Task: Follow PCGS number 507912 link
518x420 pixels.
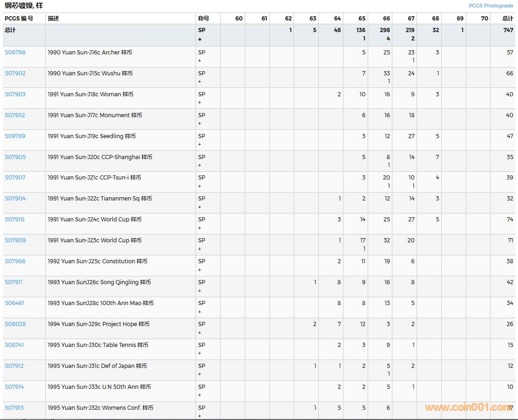Action: coord(14,366)
